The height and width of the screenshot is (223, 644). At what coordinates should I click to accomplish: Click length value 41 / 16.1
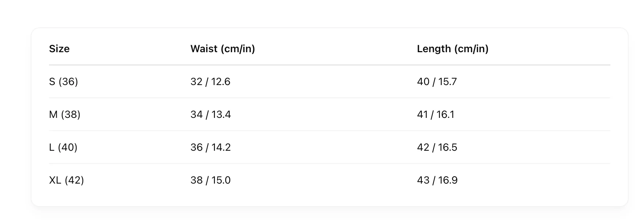436,114
